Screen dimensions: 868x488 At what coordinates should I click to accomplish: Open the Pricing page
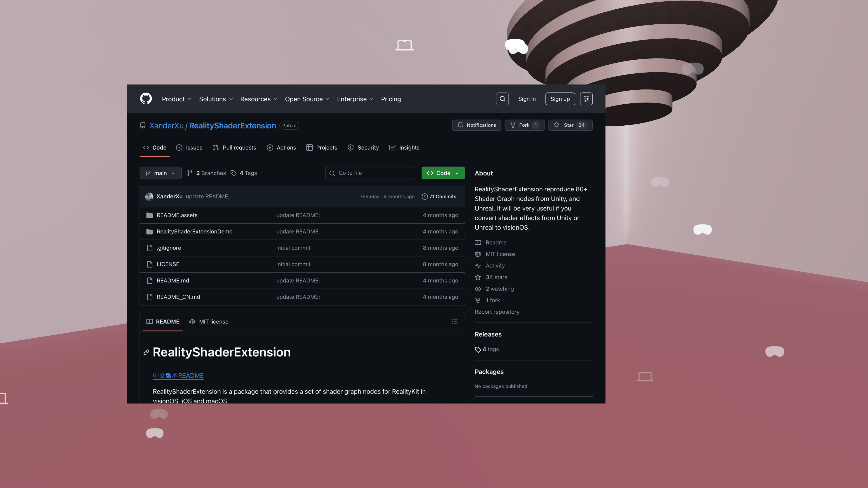tap(391, 99)
